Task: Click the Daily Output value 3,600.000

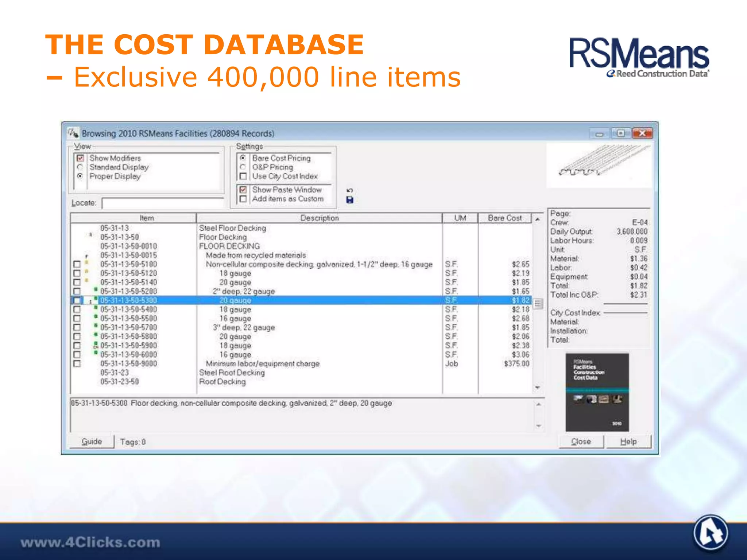Action: 632,232
